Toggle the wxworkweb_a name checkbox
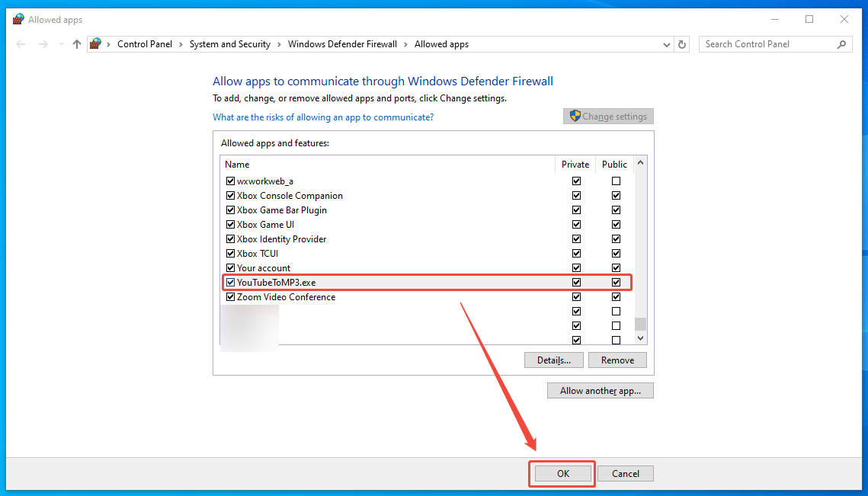 [x=231, y=181]
